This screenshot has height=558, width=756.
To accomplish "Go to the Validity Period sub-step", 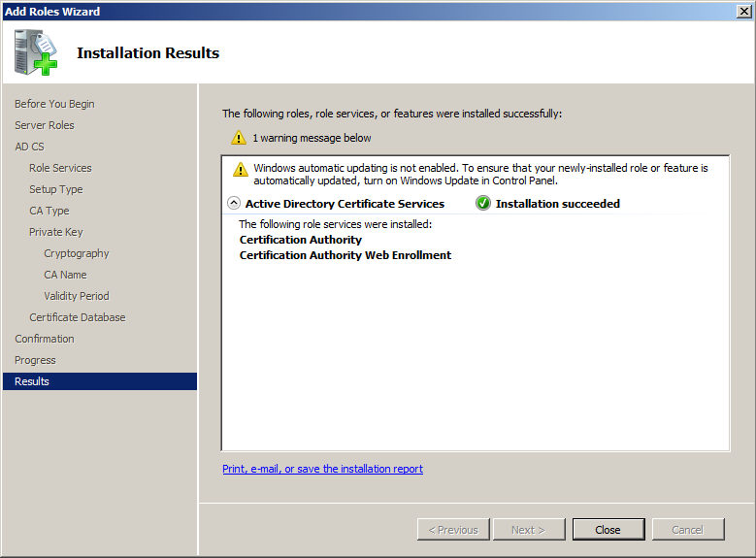I will (x=77, y=296).
